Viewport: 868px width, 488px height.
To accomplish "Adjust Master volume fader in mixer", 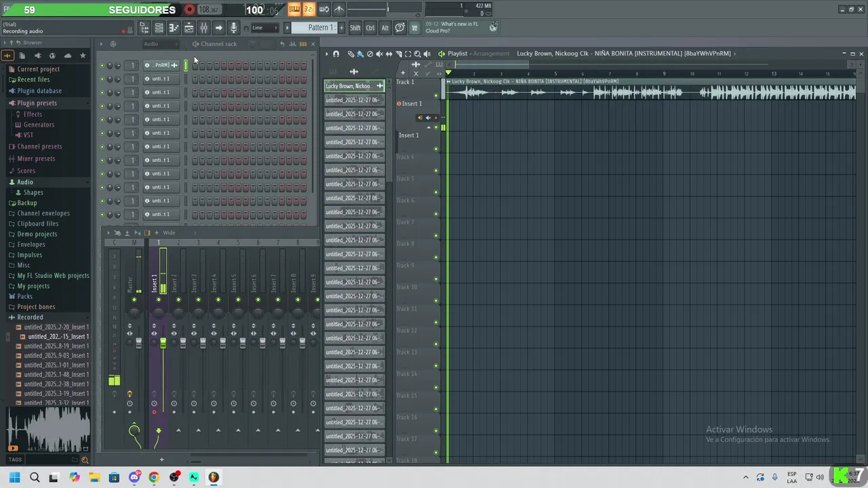I will pos(138,344).
